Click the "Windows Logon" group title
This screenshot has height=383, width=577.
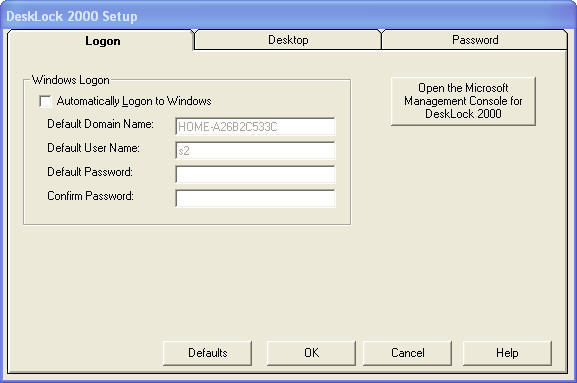click(71, 80)
